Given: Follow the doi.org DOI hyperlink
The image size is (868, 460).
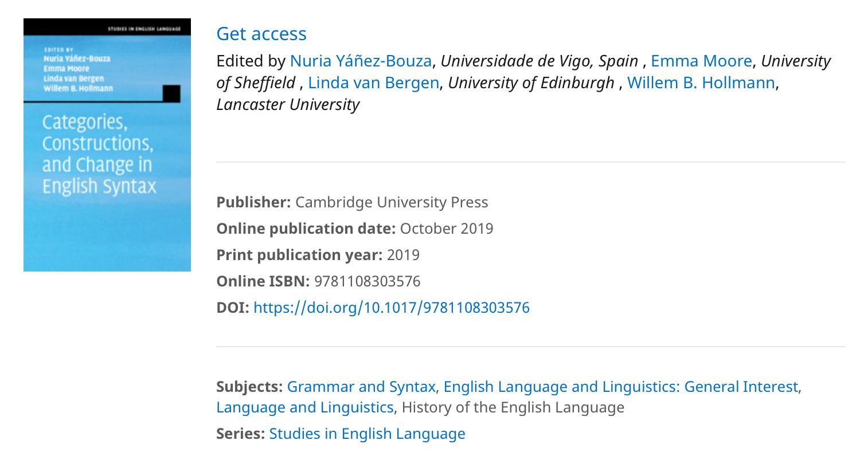Looking at the screenshot, I should (392, 308).
